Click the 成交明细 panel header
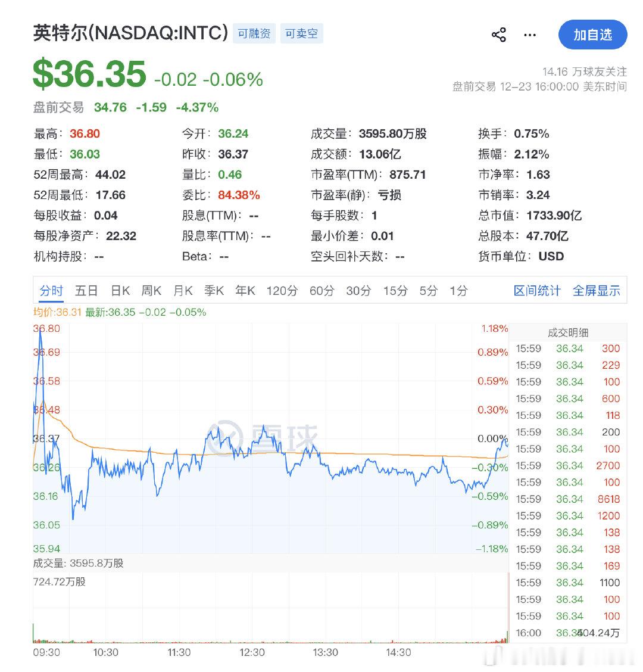The height and width of the screenshot is (672, 643). pos(567,333)
